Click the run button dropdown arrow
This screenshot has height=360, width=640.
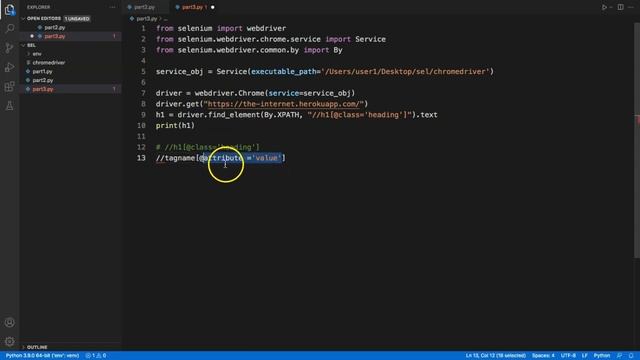(x=611, y=7)
